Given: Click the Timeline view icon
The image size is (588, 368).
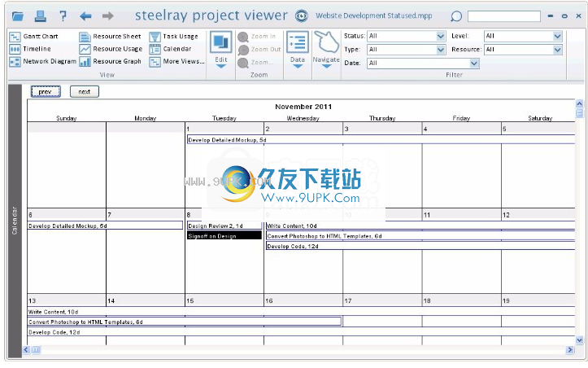Looking at the screenshot, I should click(15, 49).
